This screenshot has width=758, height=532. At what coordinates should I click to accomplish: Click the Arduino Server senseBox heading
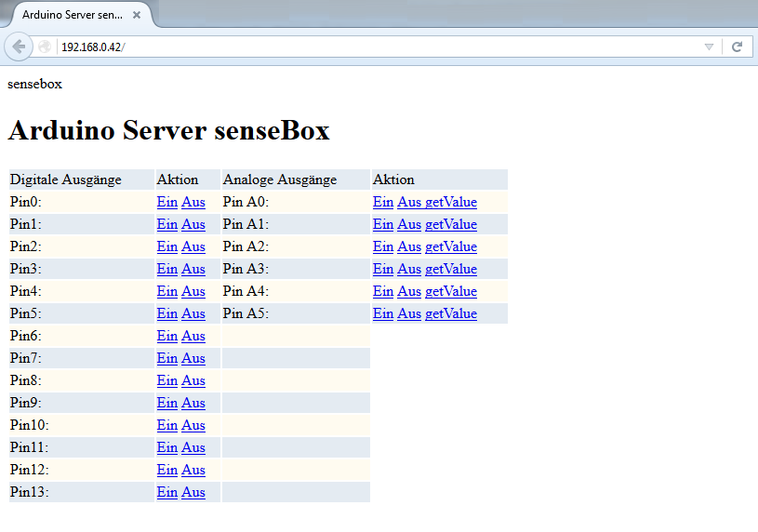[x=168, y=130]
